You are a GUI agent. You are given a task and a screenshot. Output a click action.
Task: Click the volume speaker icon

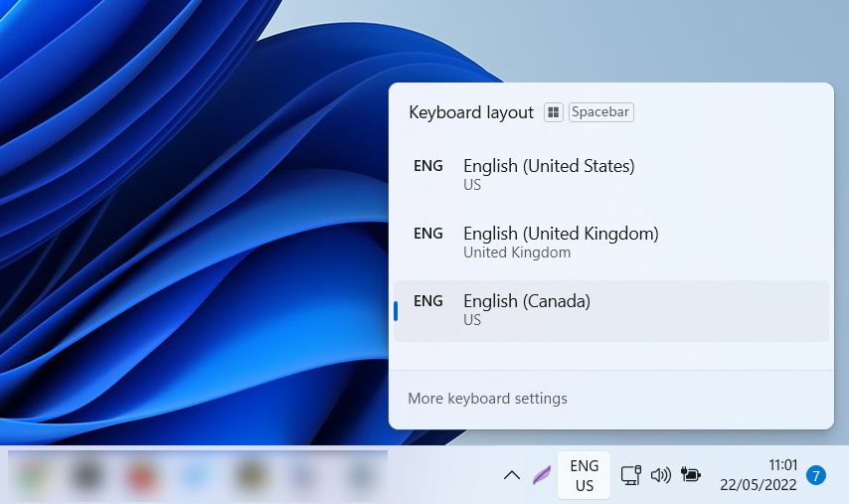660,475
